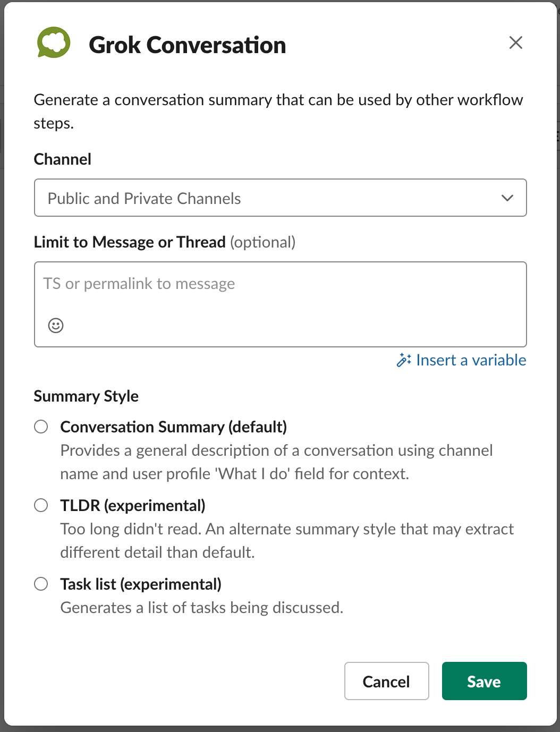The height and width of the screenshot is (732, 560).
Task: Pick the Task list (experimental) radio button
Action: coord(41,584)
